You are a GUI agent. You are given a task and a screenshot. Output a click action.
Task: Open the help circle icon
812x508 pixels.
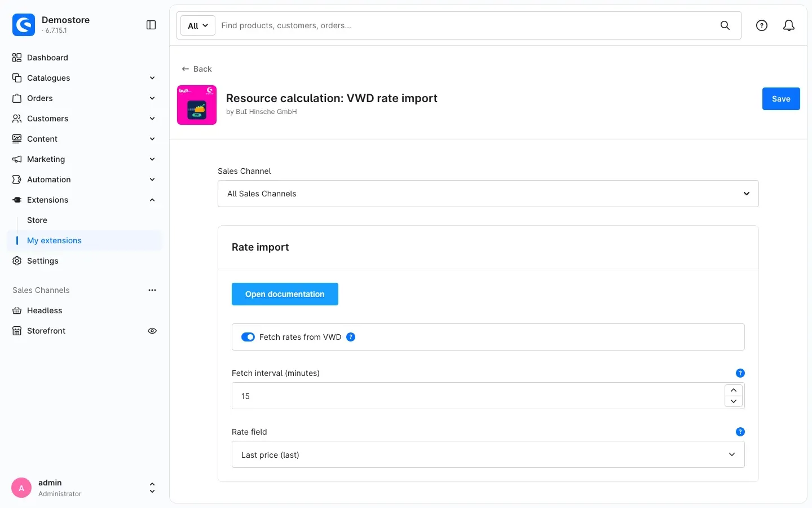(762, 25)
